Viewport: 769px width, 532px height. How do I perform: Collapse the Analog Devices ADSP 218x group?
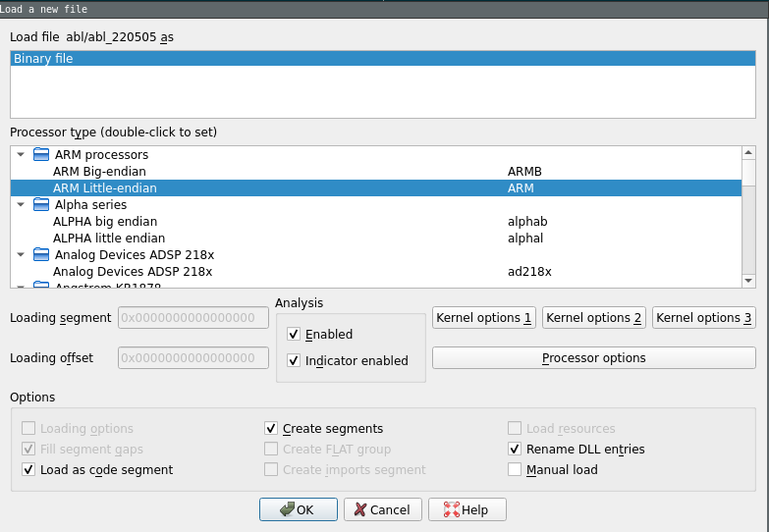[22, 255]
